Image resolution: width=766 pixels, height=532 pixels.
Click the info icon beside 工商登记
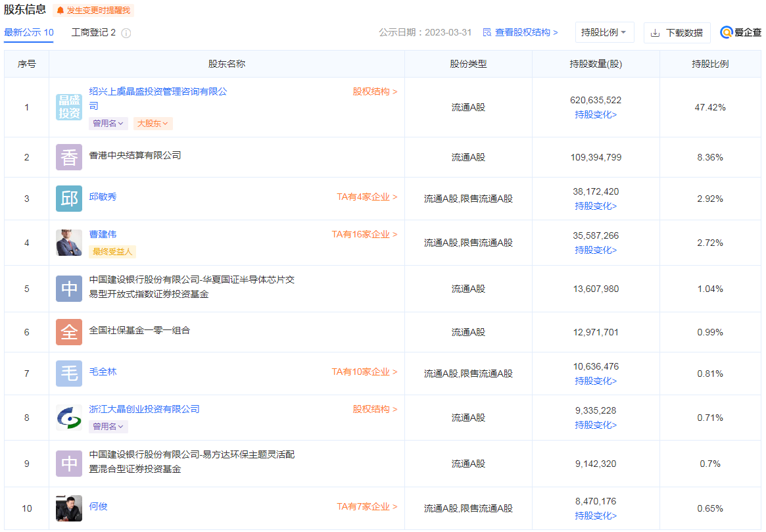pos(126,34)
